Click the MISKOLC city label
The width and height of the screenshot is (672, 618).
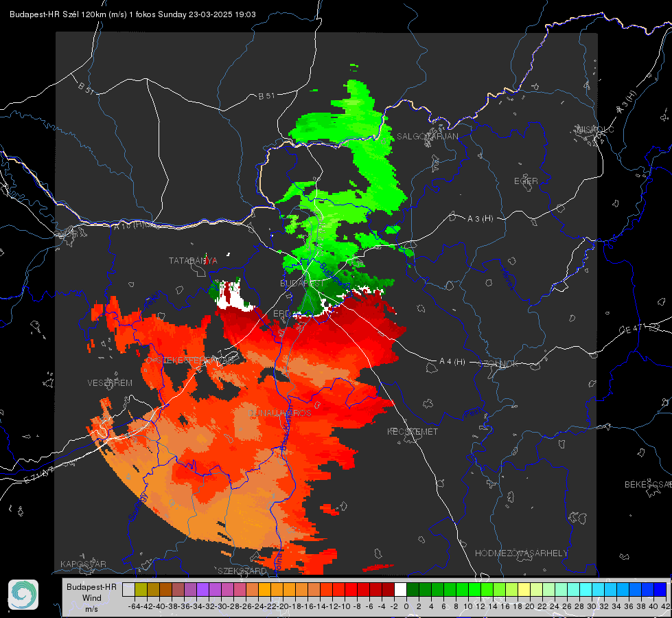coord(595,130)
